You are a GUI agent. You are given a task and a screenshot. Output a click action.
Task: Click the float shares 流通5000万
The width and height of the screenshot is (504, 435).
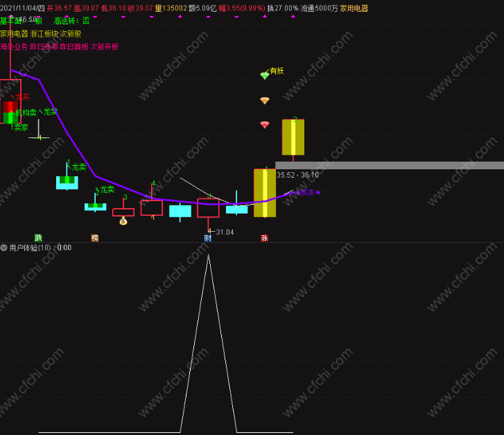pyautogui.click(x=319, y=8)
